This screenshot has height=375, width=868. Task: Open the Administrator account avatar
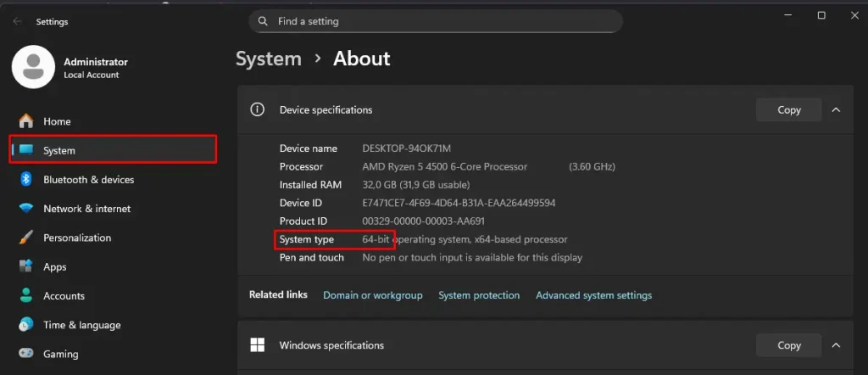(33, 67)
